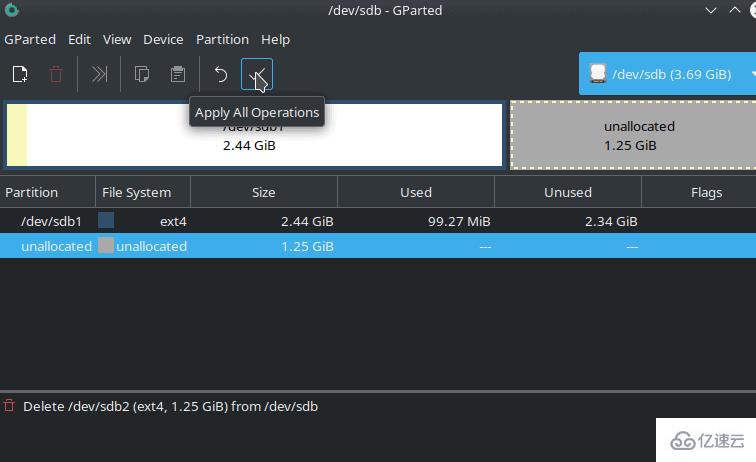
Task: Apply All Operations with checkmark icon
Action: 256,74
